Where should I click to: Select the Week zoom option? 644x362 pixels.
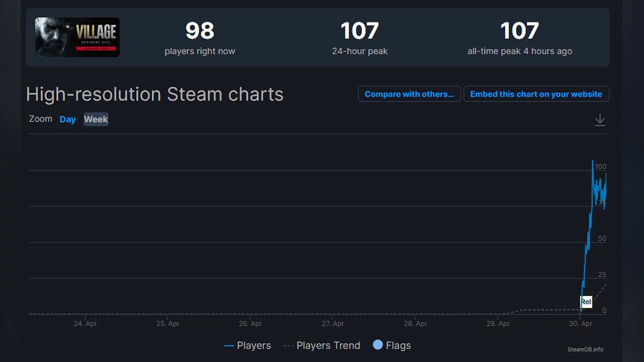tap(96, 119)
